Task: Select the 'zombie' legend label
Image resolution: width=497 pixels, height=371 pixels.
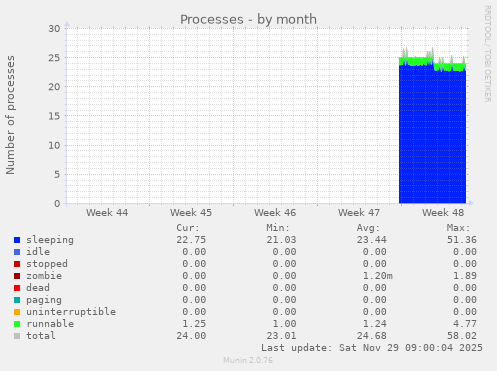Action: [x=44, y=276]
